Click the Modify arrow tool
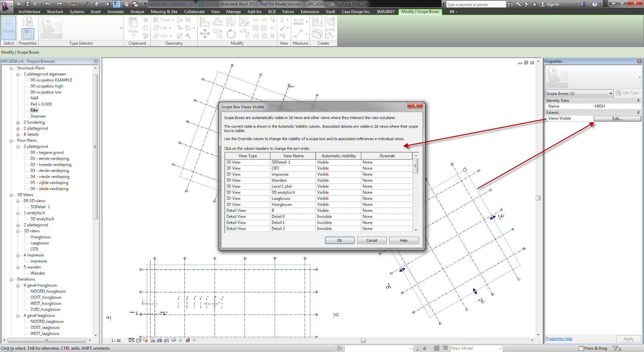This screenshot has height=352, width=644. click(8, 27)
